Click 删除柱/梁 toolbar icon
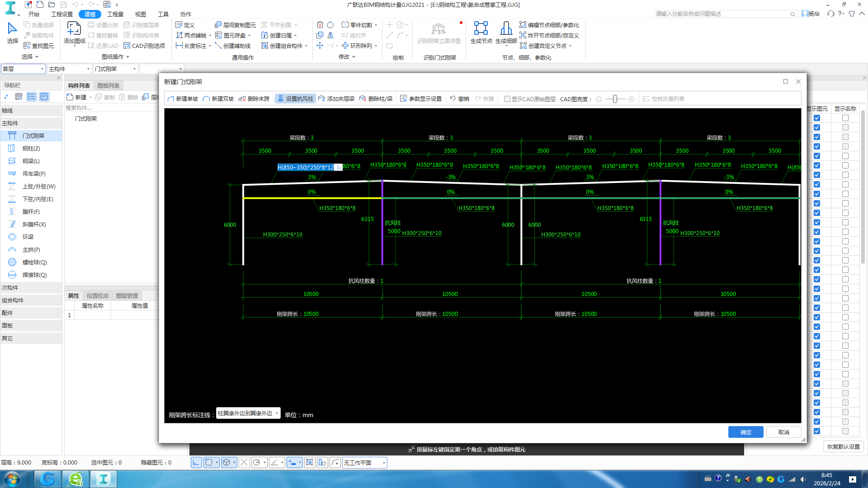The width and height of the screenshot is (868, 488). coord(376,99)
